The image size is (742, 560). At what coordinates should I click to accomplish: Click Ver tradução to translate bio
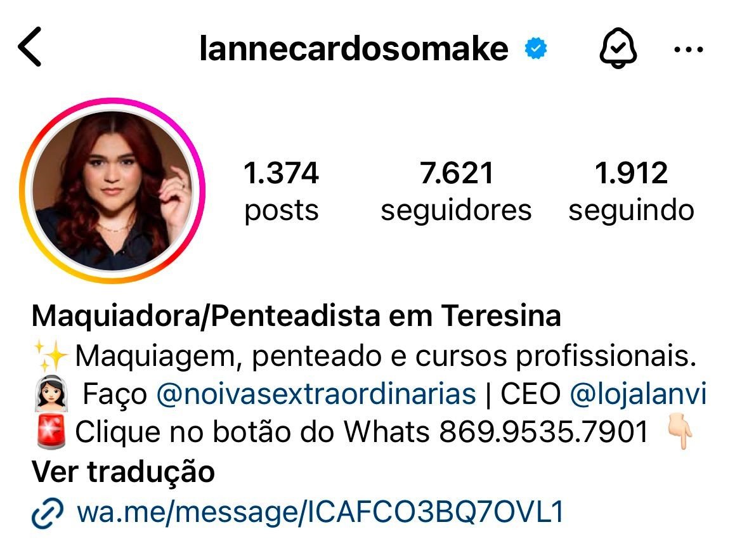(124, 471)
